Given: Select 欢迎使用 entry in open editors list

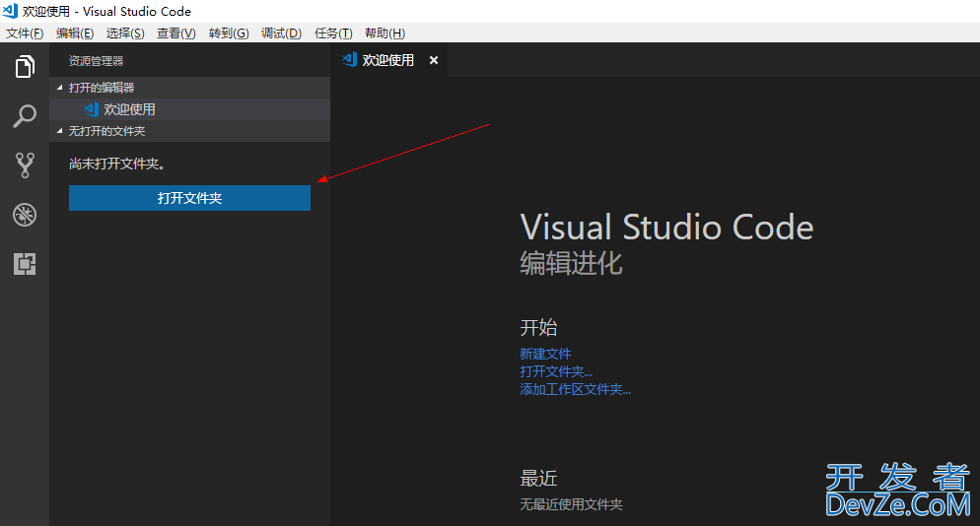Looking at the screenshot, I should [x=190, y=109].
